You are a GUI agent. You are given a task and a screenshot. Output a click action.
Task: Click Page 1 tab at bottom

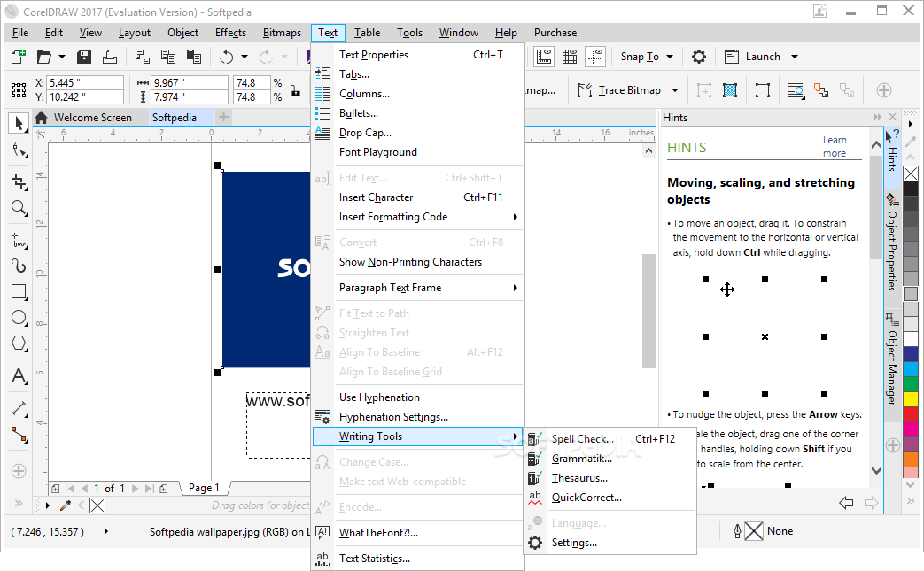tap(204, 488)
